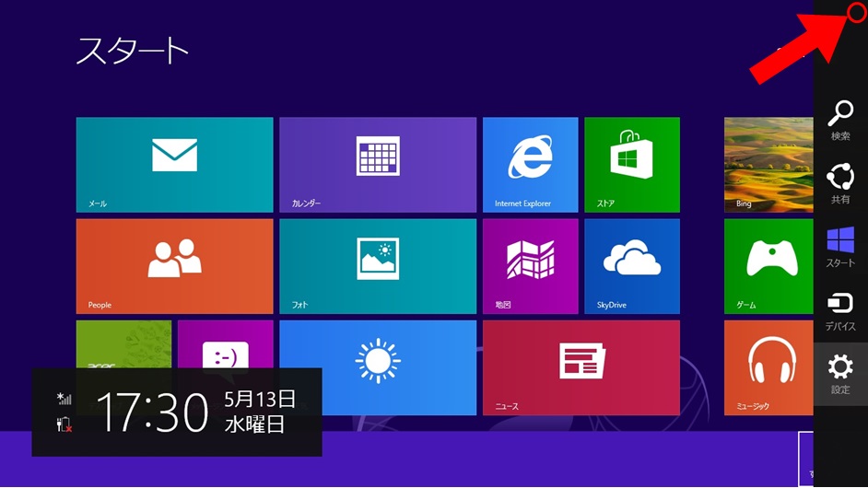The height and width of the screenshot is (488, 868).
Task: Open the カレンダー calendar tile
Action: pyautogui.click(x=378, y=164)
